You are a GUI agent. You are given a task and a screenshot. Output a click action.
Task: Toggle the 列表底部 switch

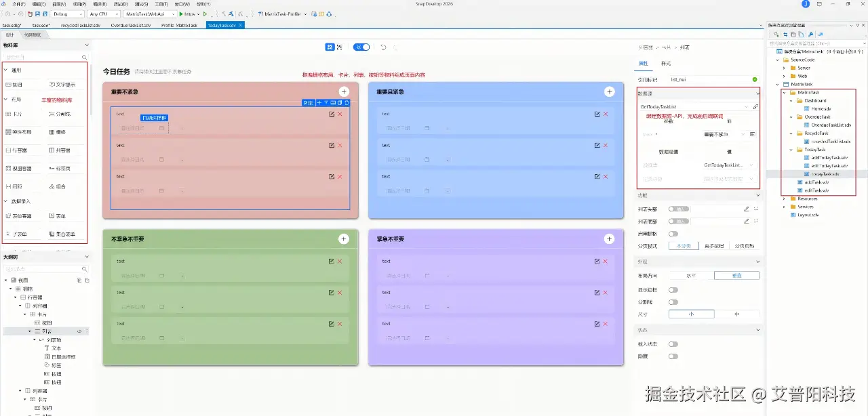[x=679, y=221]
